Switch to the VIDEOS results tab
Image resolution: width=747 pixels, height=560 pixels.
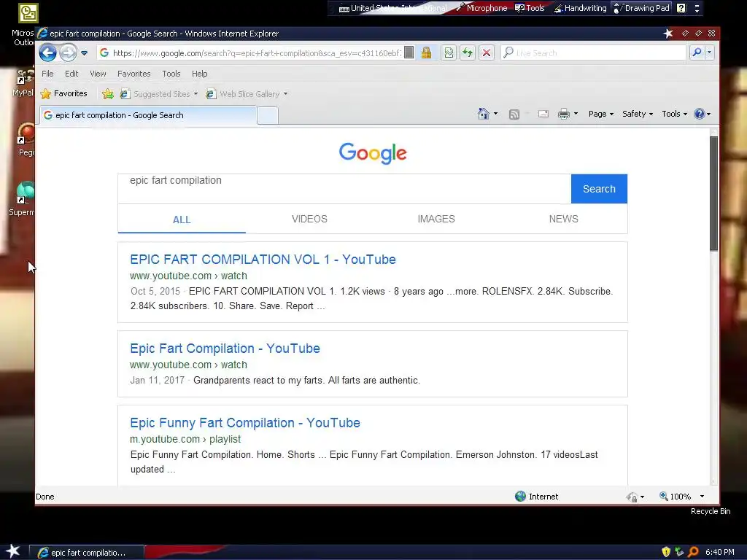point(309,219)
